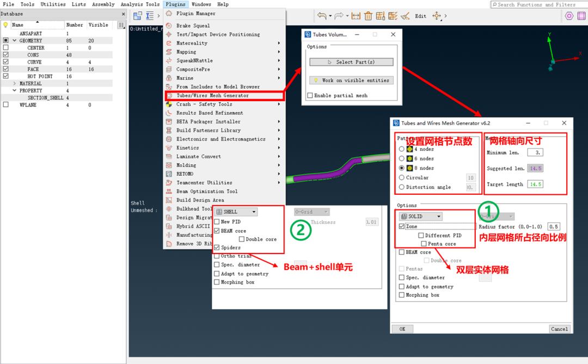Select the 4 nodes pattern radio button

coord(402,149)
